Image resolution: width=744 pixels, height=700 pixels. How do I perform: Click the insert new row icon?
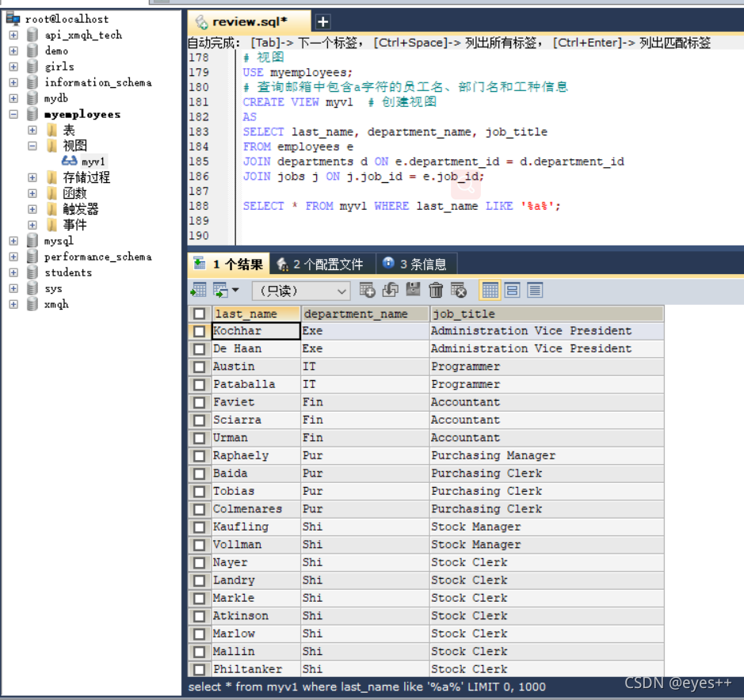click(368, 289)
